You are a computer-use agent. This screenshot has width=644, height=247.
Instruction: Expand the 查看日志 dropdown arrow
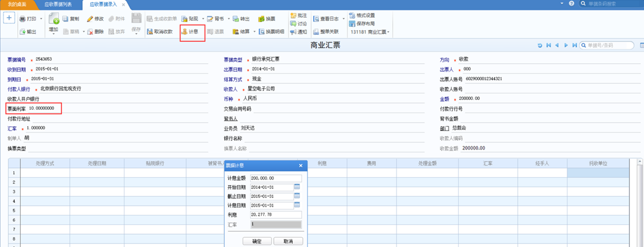pyautogui.click(x=343, y=19)
